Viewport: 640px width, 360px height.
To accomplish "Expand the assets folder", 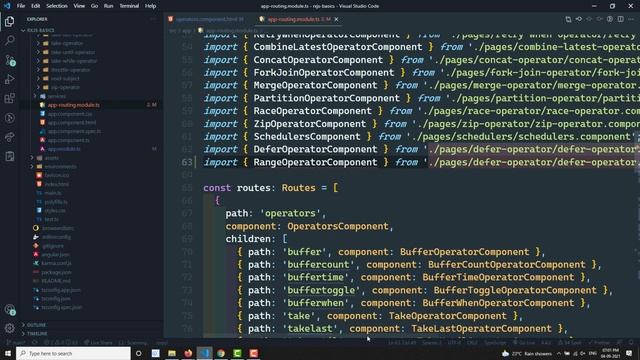I will (x=51, y=158).
